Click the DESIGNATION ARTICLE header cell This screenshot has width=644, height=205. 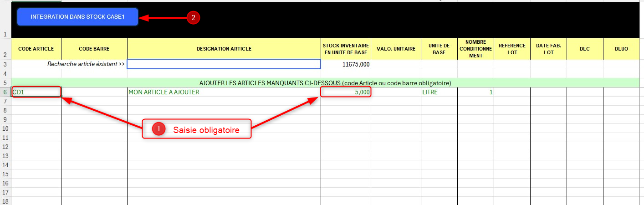click(224, 49)
